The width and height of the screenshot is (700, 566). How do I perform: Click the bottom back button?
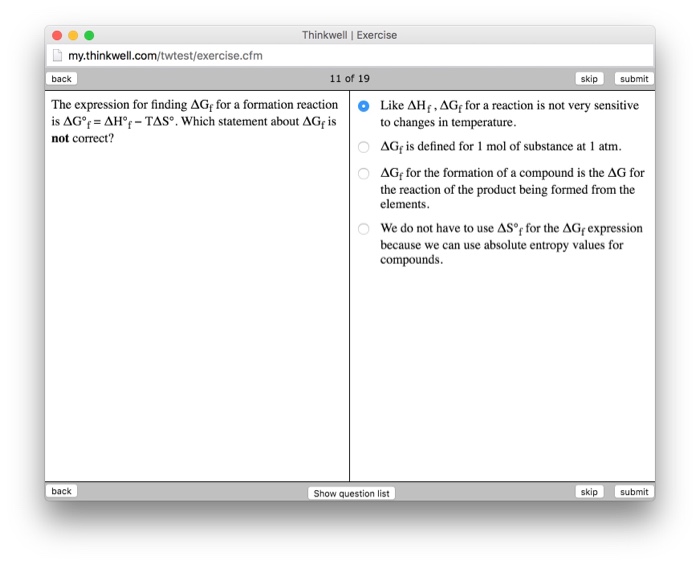(x=61, y=491)
